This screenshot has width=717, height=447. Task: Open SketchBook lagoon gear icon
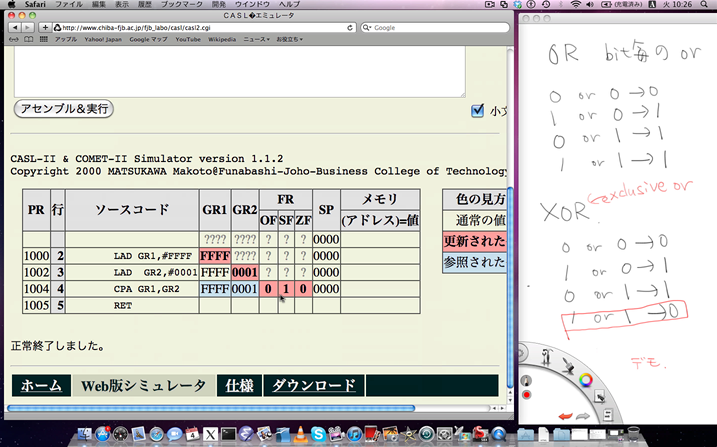[522, 353]
